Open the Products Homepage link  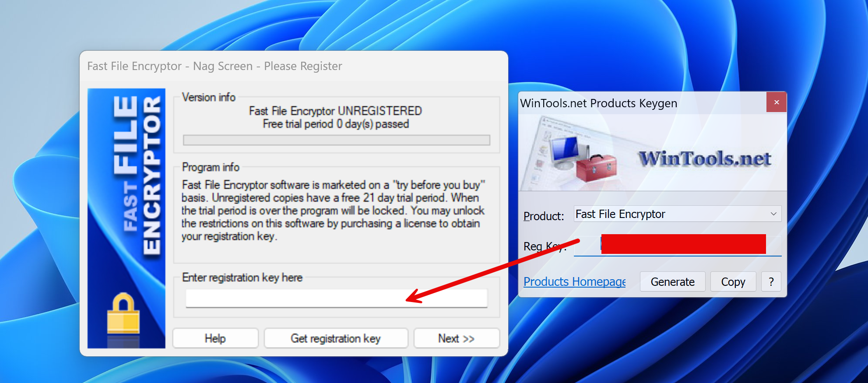coord(574,281)
